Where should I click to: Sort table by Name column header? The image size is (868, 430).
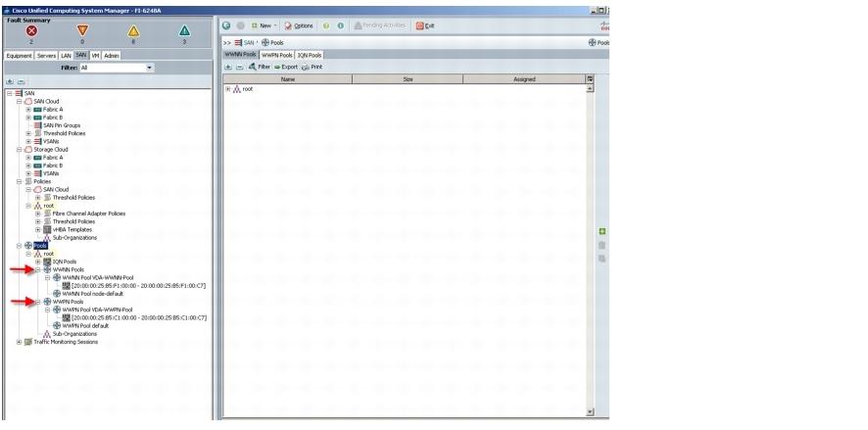click(x=288, y=79)
